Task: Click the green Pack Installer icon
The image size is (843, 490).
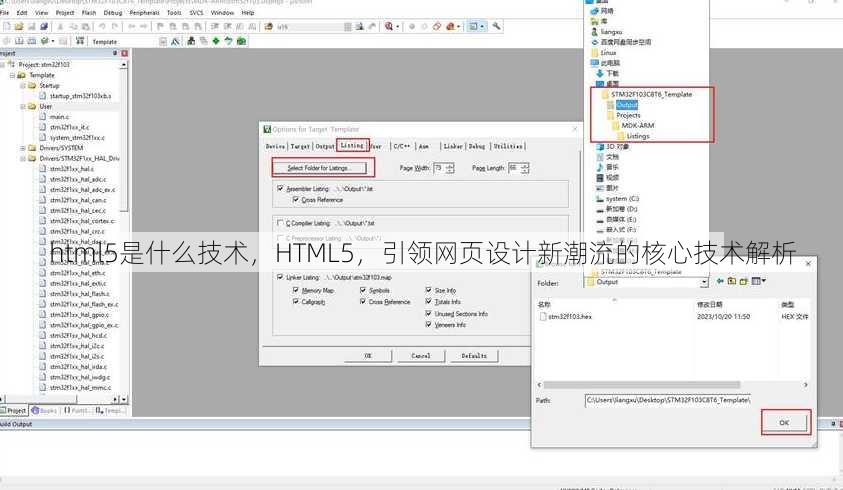Action: (x=241, y=41)
